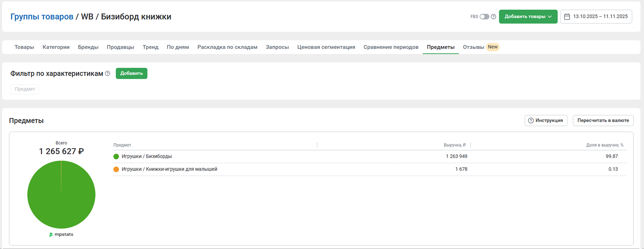
Task: Click the calendar icon in date range
Action: [x=567, y=17]
